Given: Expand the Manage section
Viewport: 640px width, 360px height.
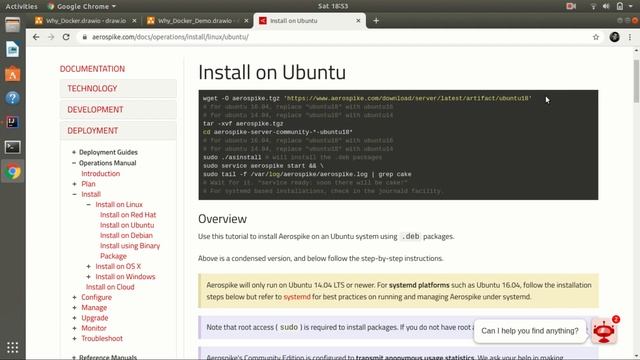Looking at the screenshot, I should click(74, 308).
